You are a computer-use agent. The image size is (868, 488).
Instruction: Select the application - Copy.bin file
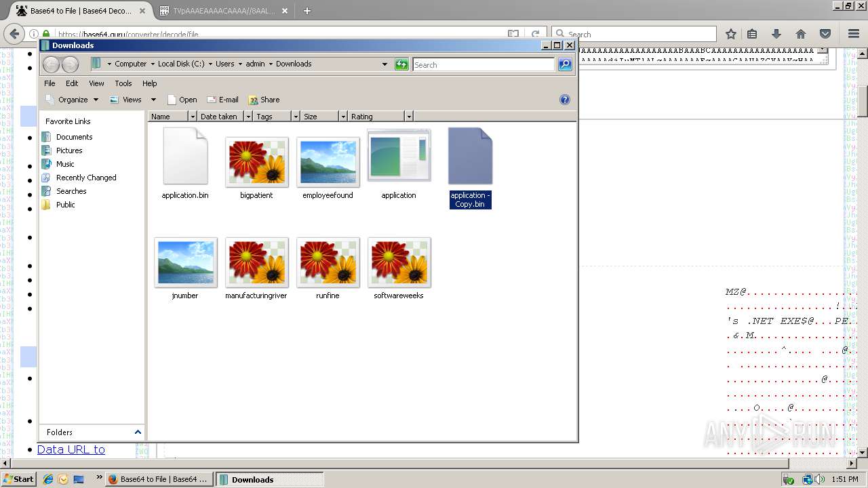pyautogui.click(x=470, y=168)
